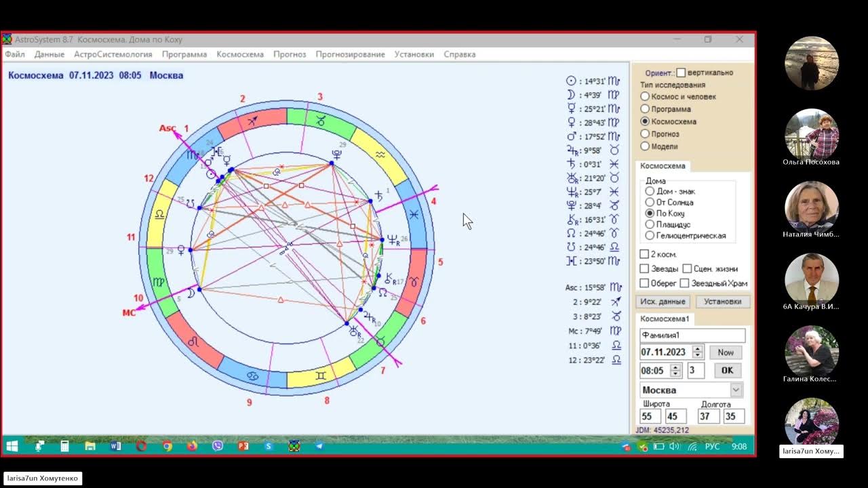
Task: Click the Установки button in the side panel
Action: click(723, 302)
